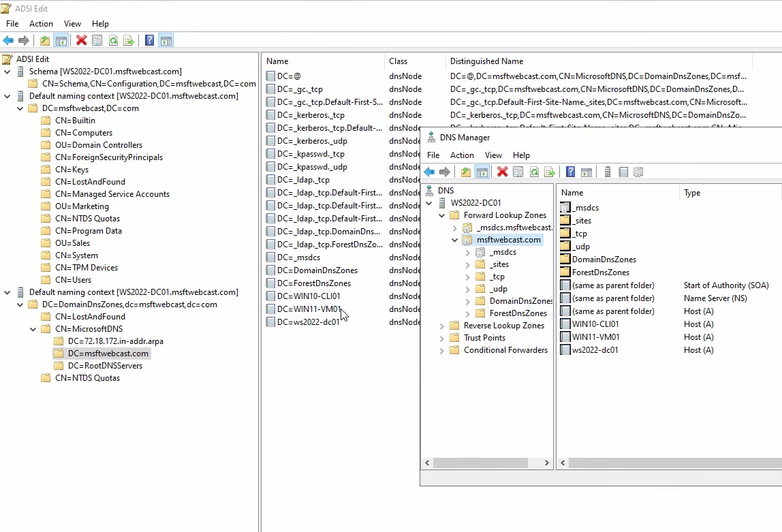Screen dimensions: 782x532
Task: Click Refresh icon in ADSI Edit toolbar
Action: coord(113,40)
